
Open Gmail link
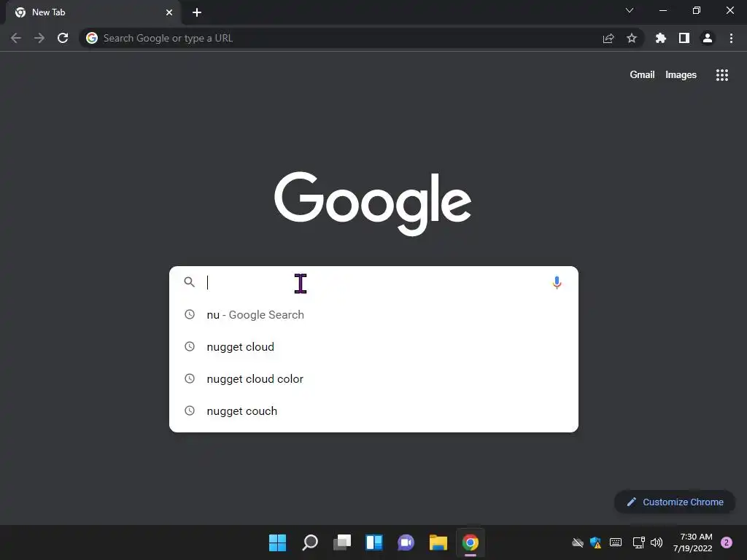[642, 75]
